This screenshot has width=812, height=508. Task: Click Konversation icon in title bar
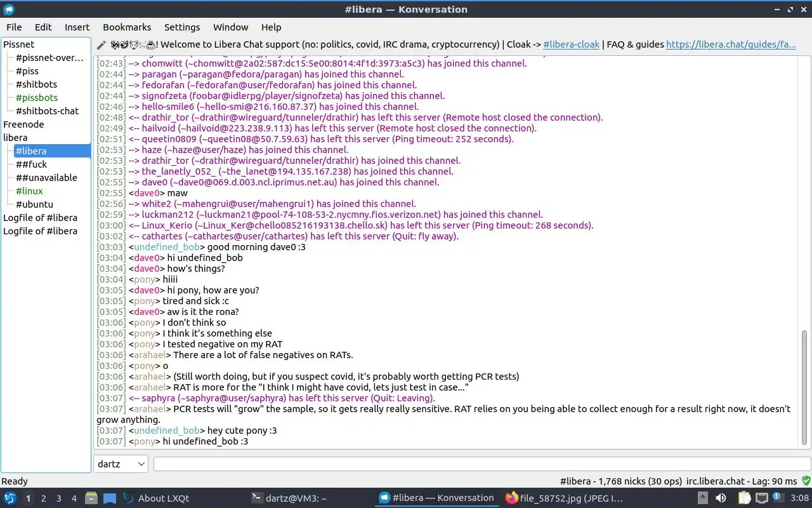click(x=9, y=10)
